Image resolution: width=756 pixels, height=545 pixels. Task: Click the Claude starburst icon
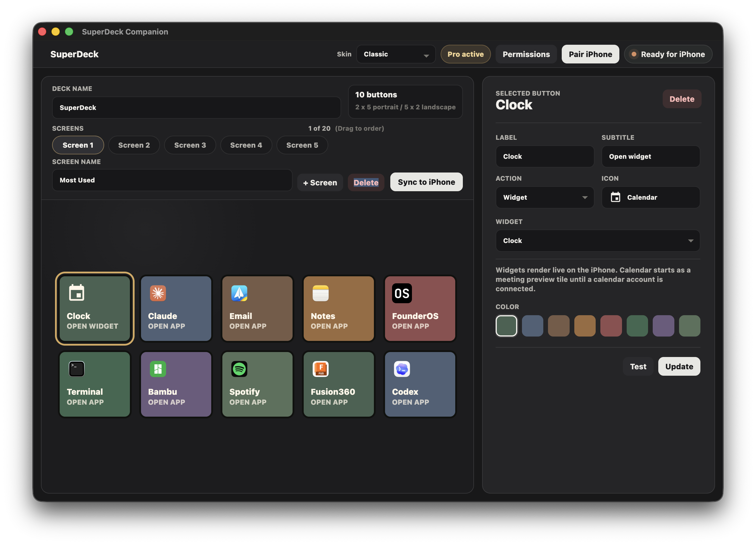pos(158,293)
